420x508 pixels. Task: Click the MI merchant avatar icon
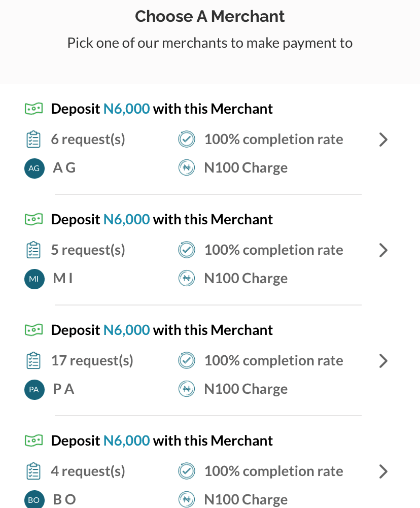click(34, 279)
